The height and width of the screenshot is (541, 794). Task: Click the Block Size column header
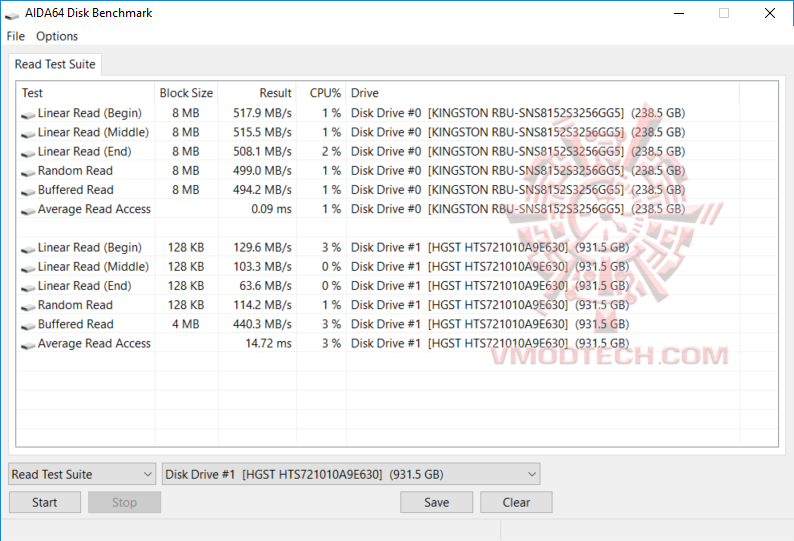click(186, 93)
